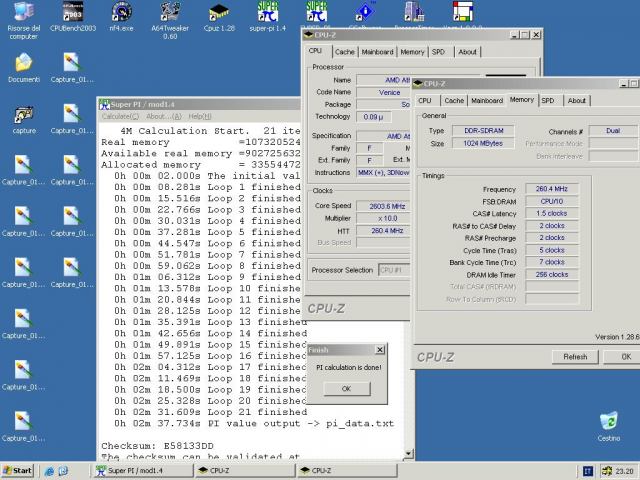This screenshot has width=640, height=480.
Task: Switch to Cache tab in back CPU-Z window
Action: pyautogui.click(x=344, y=52)
